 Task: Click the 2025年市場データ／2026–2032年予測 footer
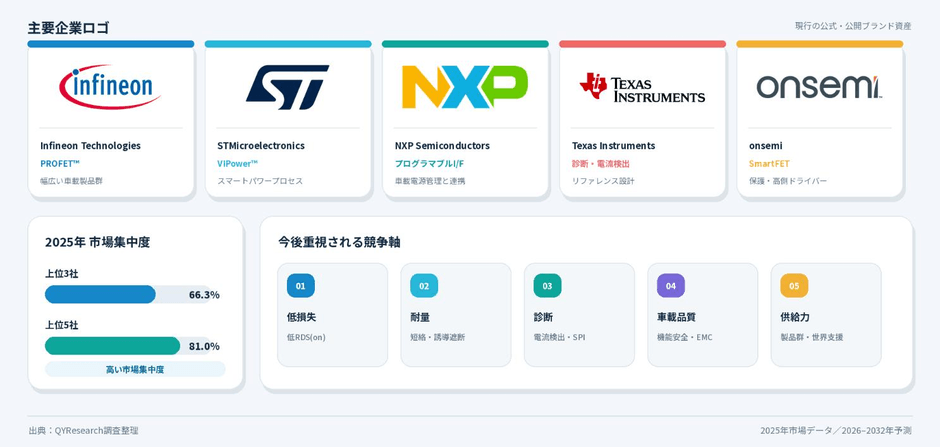[x=836, y=430]
